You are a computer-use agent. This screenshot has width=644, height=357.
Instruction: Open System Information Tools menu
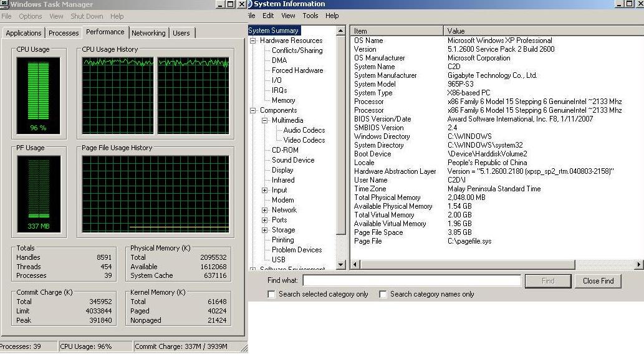point(310,16)
